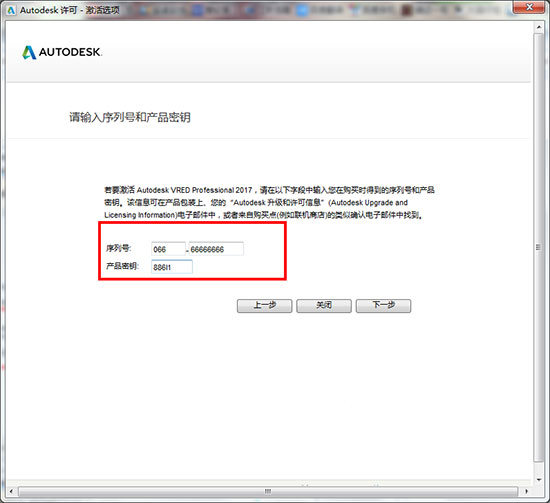Focus the serial number prefix field 066
This screenshot has width=550, height=503.
168,249
